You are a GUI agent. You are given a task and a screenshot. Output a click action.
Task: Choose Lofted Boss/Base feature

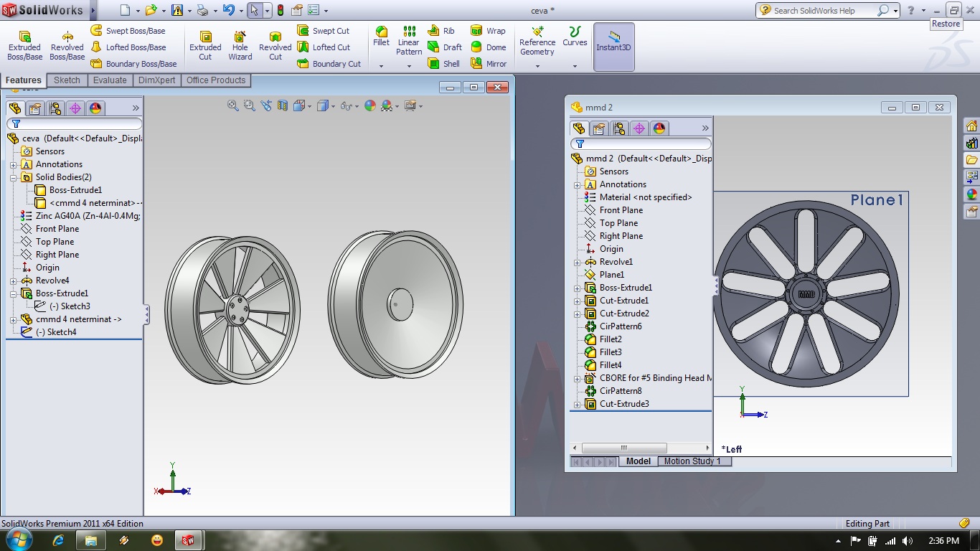pyautogui.click(x=128, y=47)
